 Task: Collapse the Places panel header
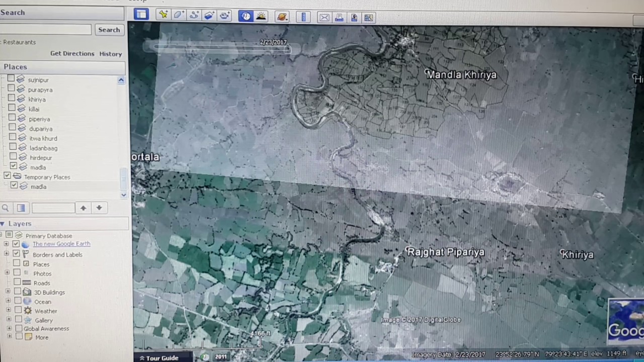coord(62,67)
